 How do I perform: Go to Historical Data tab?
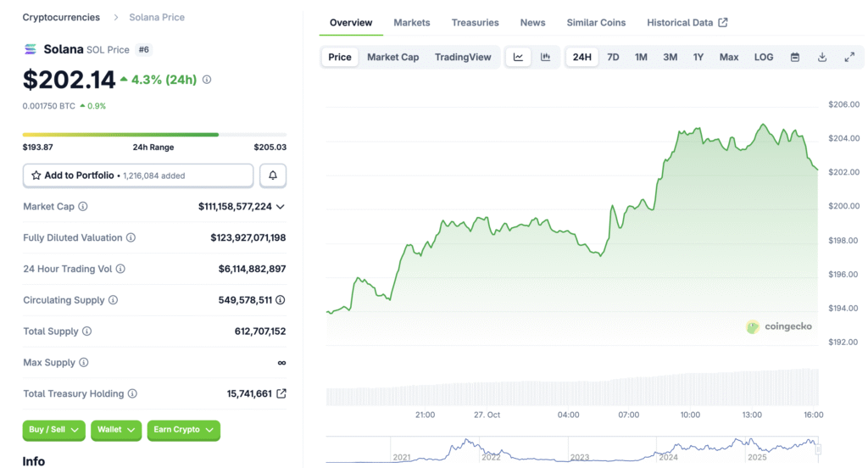pyautogui.click(x=687, y=23)
